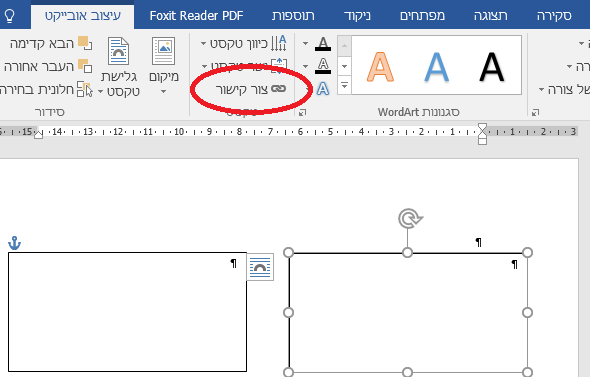The width and height of the screenshot is (590, 383).
Task: Click the העבר אחורה layers icon
Action: pyautogui.click(x=85, y=66)
